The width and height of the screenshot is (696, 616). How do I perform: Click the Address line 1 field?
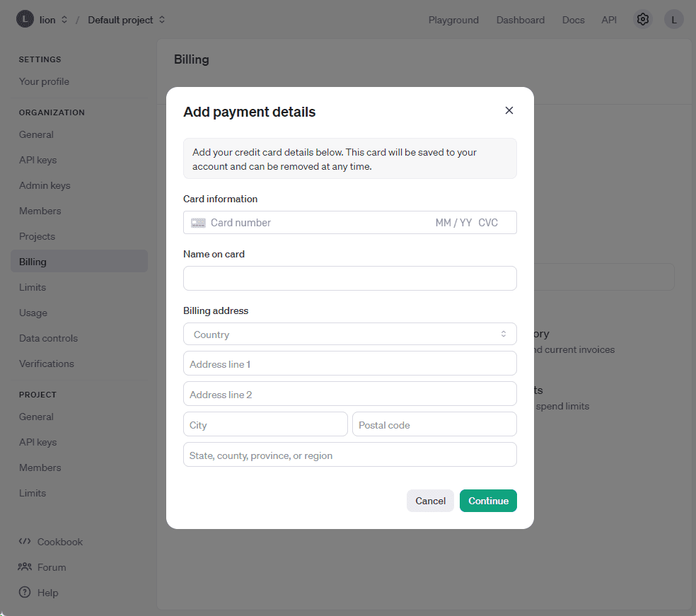[x=349, y=364]
